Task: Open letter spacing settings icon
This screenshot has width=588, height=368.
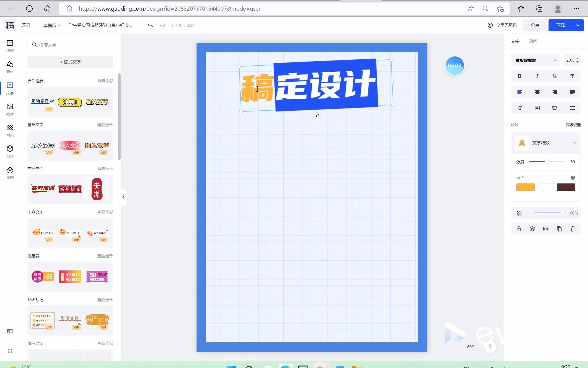Action: (537, 108)
